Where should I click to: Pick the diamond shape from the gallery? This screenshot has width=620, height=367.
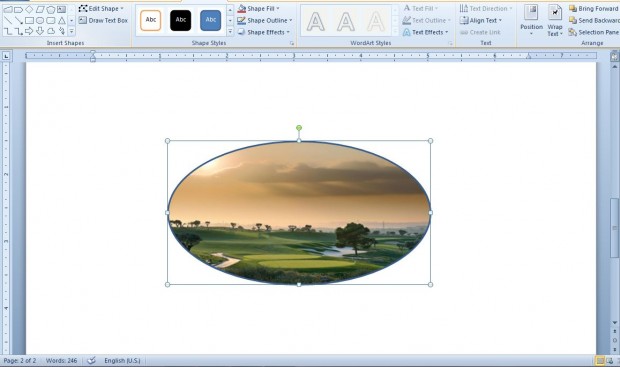(x=29, y=9)
